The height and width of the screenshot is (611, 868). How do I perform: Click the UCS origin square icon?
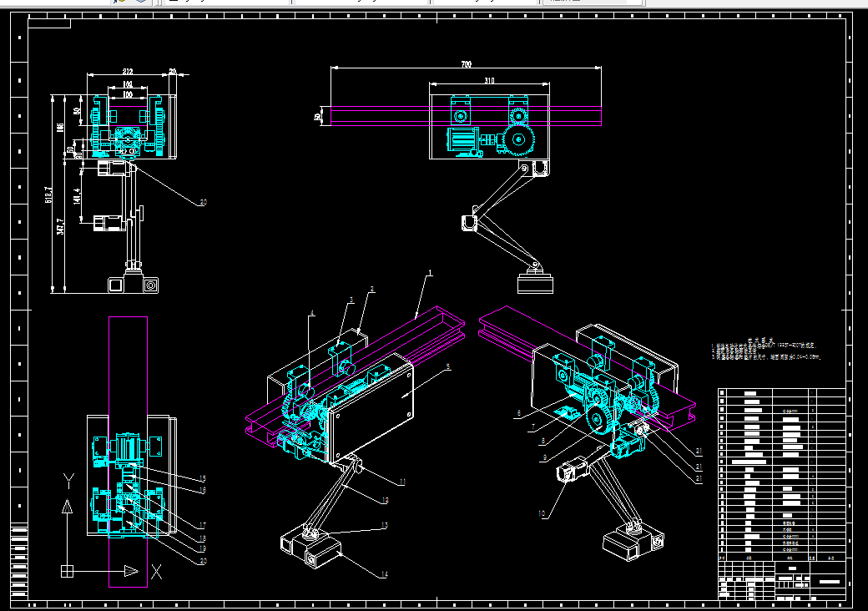click(x=67, y=571)
